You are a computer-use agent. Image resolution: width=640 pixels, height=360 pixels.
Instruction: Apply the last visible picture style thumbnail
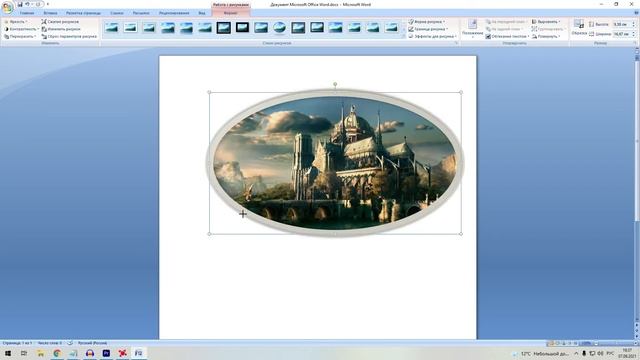click(x=391, y=28)
